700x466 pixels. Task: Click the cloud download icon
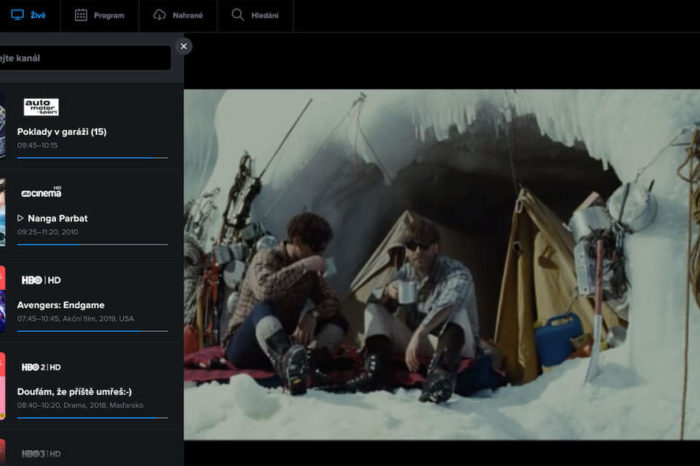(159, 15)
